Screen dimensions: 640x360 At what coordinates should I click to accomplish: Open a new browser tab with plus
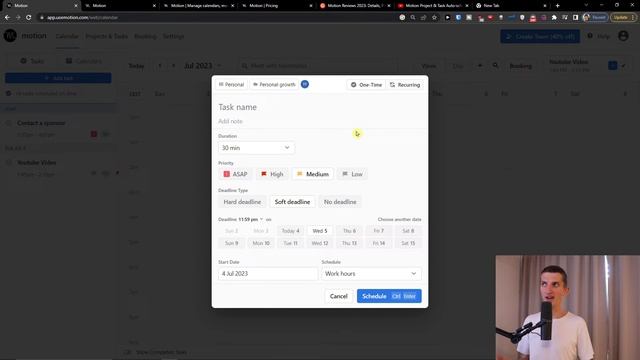click(558, 5)
